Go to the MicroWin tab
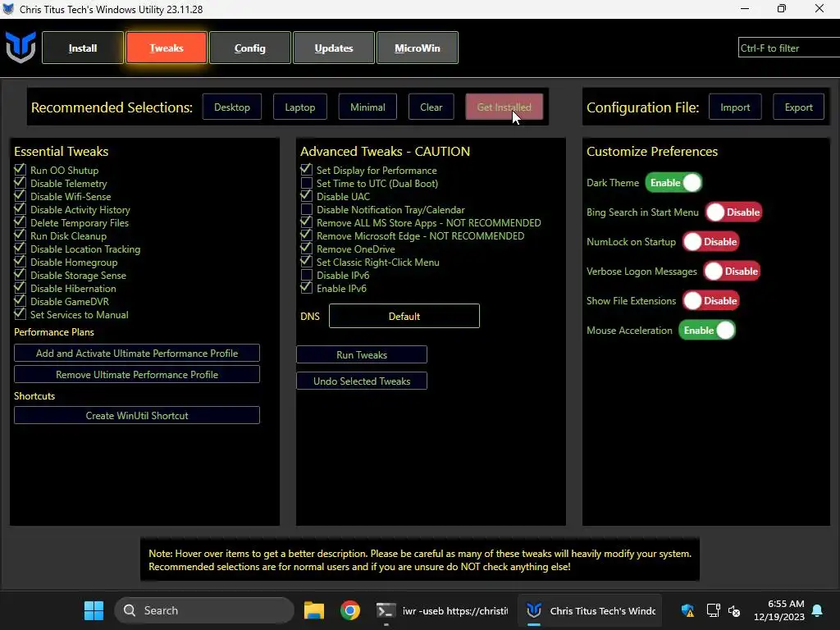 point(417,48)
